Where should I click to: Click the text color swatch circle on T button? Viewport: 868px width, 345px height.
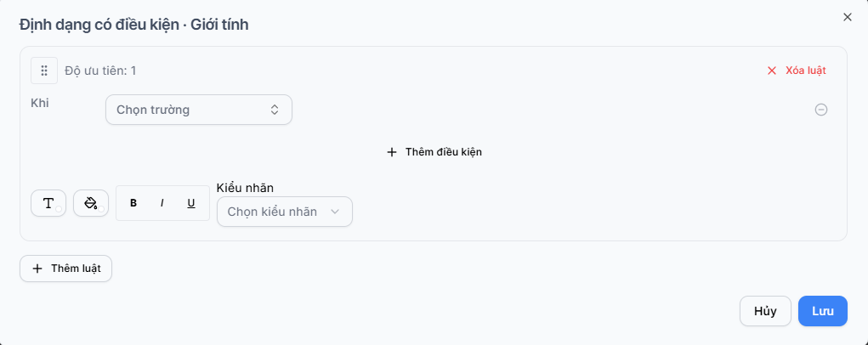pyautogui.click(x=59, y=209)
